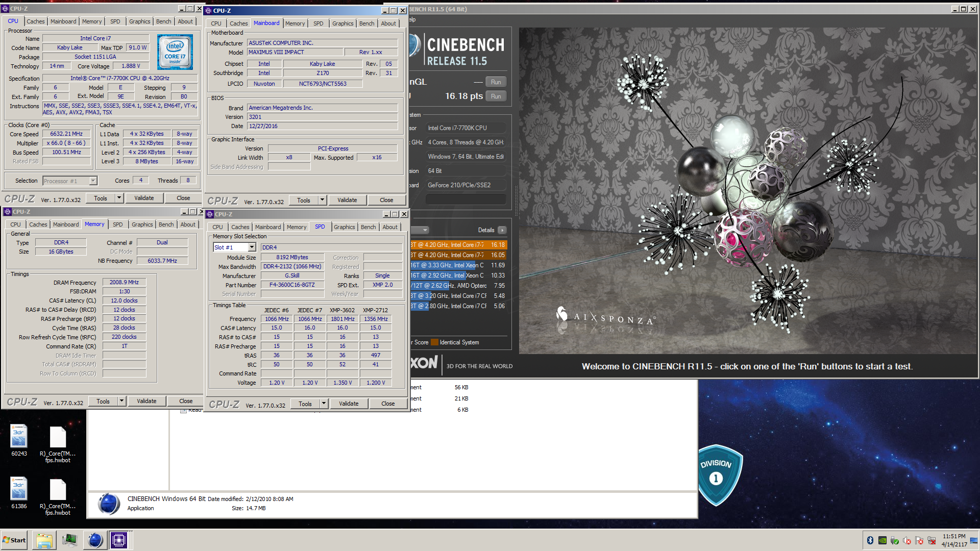Click the MAXIMUS VIII IMPACT model field
This screenshot has width=980, height=551.
pyautogui.click(x=295, y=52)
